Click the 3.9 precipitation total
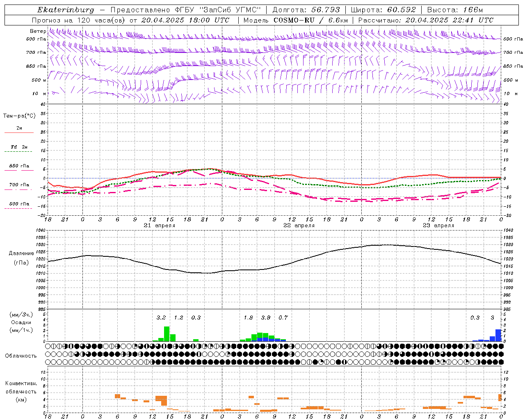525x420 pixels. point(266,317)
